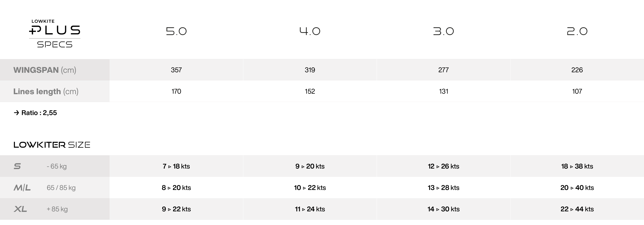Click the XL size icon
Image resolution: width=644 pixels, height=225 pixels.
click(20, 209)
